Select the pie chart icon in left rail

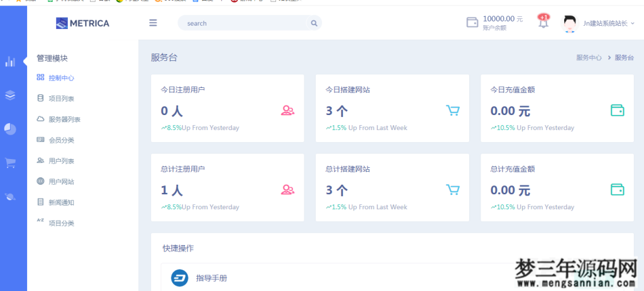[10, 129]
